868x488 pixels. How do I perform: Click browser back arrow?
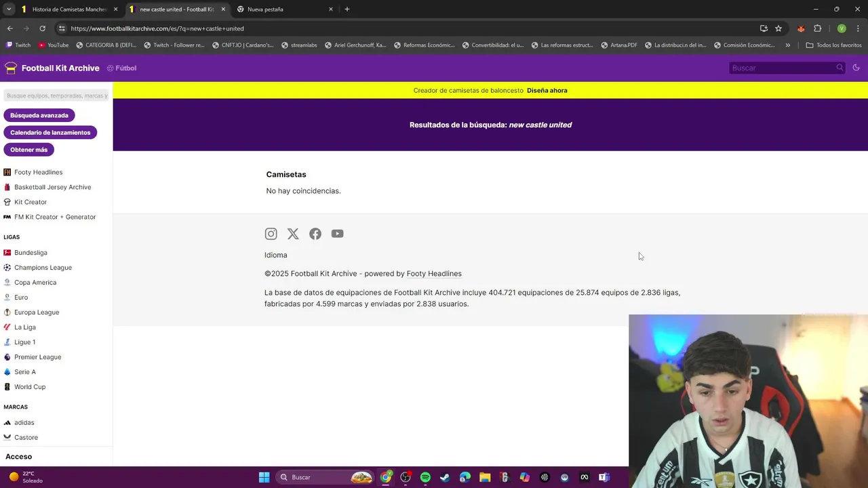(x=9, y=28)
